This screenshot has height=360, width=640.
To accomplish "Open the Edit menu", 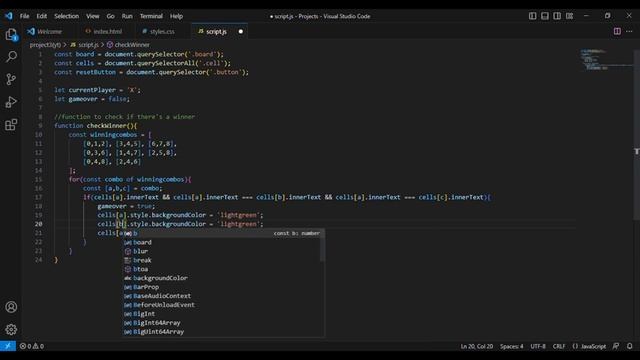I will point(42,16).
